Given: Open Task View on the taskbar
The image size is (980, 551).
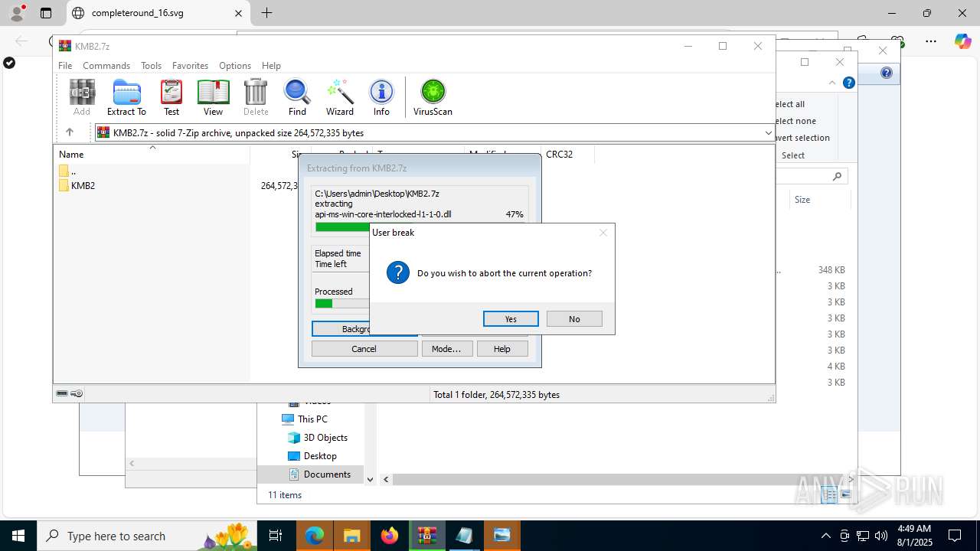Looking at the screenshot, I should (276, 536).
